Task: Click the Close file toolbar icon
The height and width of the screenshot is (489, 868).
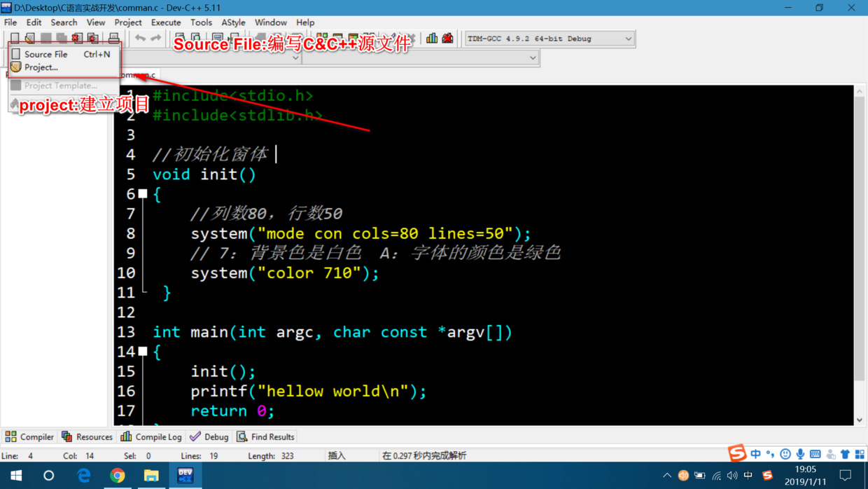Action: (x=77, y=38)
